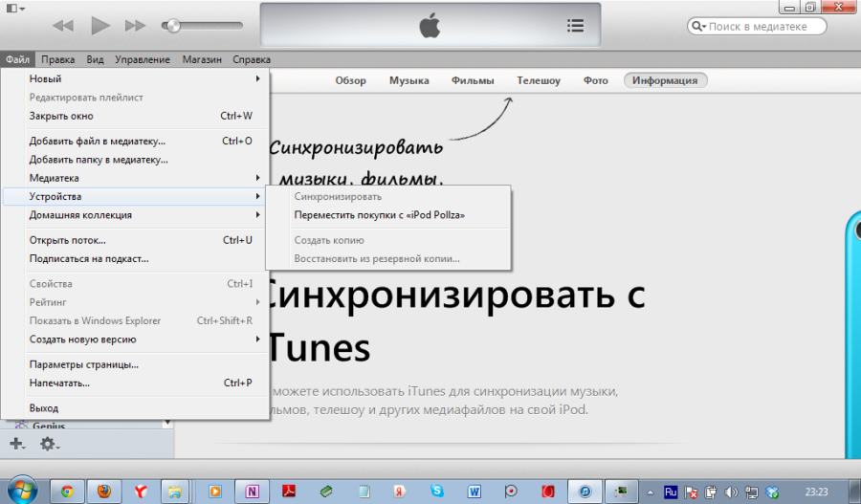This screenshot has width=861, height=504.
Task: Choose Добавить файл в медиатеку
Action: coord(135,142)
